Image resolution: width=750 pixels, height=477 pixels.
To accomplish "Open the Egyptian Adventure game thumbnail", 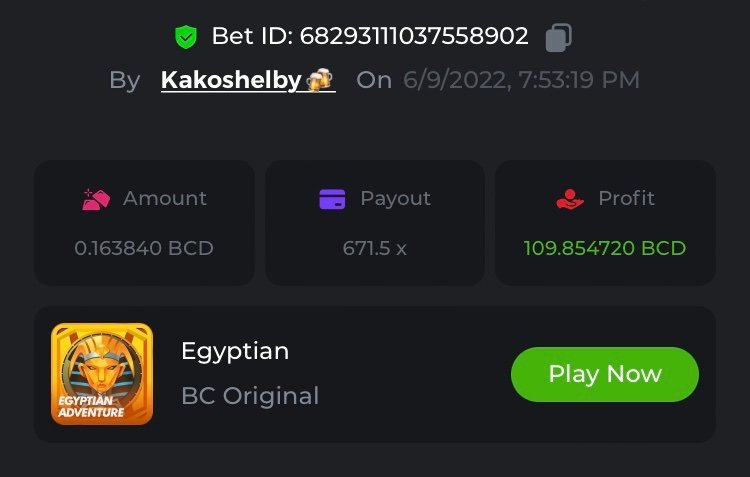I will (x=102, y=374).
